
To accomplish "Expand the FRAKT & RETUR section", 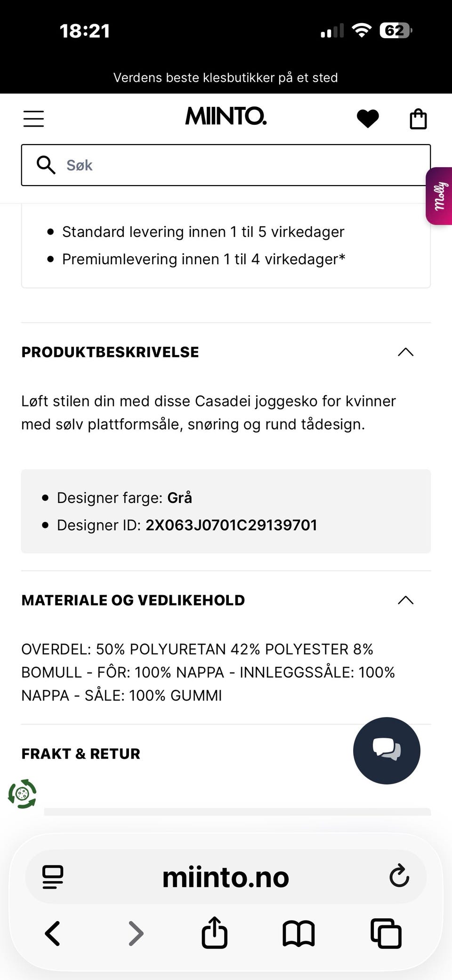I will pyautogui.click(x=81, y=753).
